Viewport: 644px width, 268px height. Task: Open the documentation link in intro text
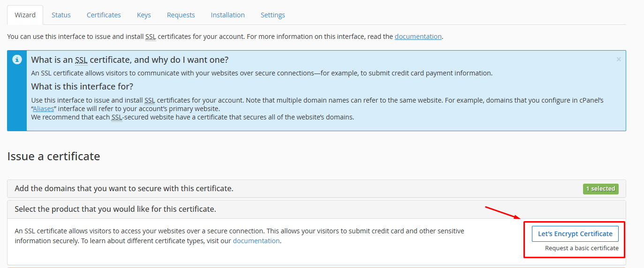[x=418, y=37]
